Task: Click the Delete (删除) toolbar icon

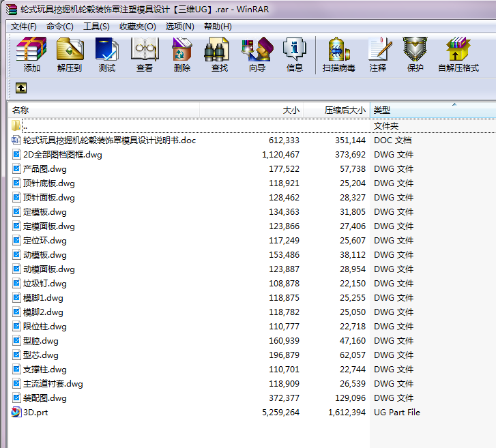Action: tap(182, 48)
